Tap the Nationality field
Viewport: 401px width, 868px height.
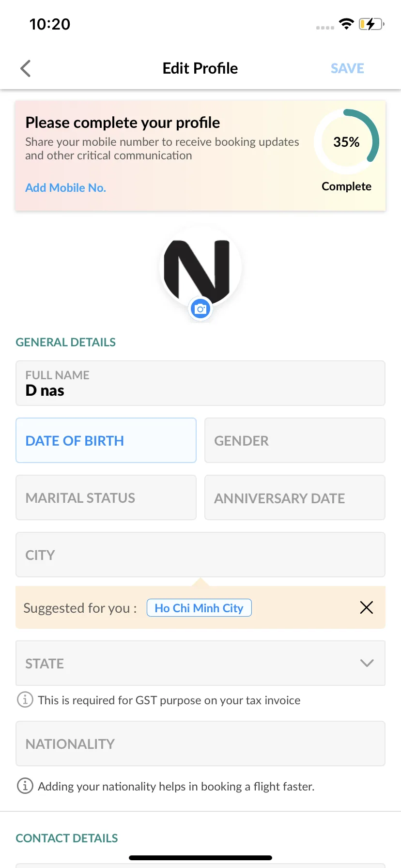pyautogui.click(x=200, y=744)
